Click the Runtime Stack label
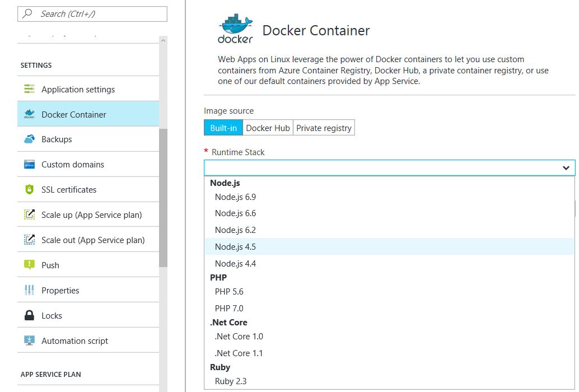 coord(238,152)
